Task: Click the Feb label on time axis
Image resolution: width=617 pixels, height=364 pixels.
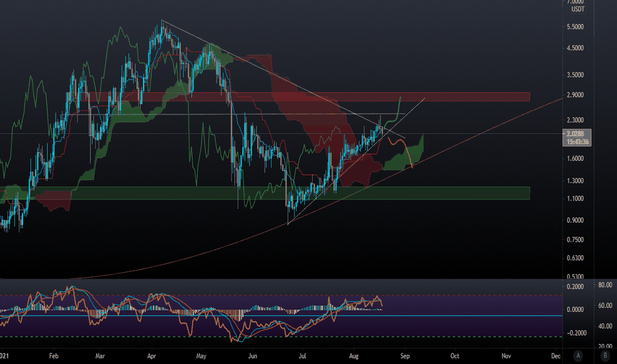Action: coord(54,356)
